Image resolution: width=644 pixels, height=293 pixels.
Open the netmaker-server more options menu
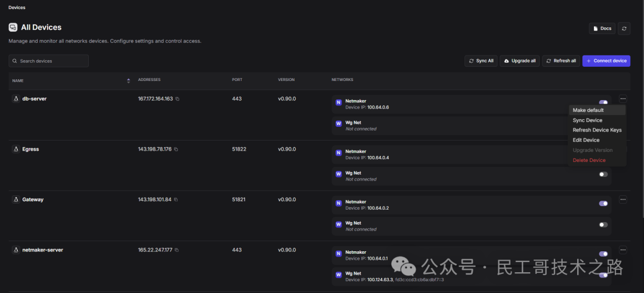(x=623, y=250)
